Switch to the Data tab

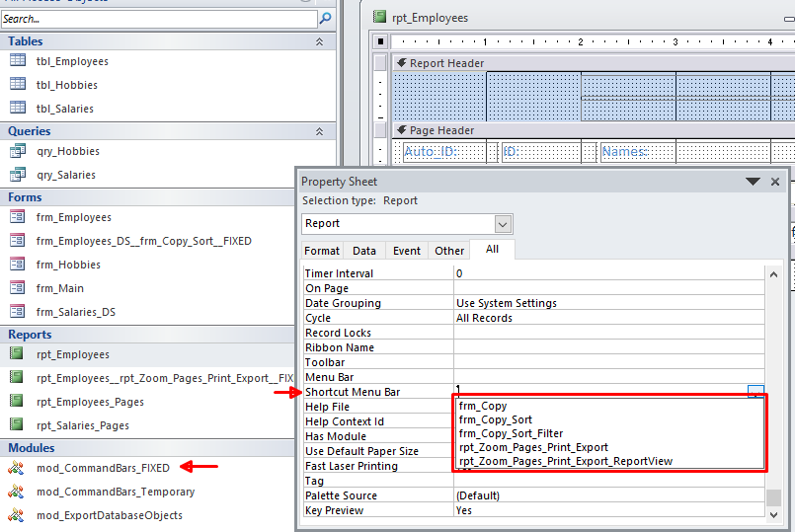click(364, 251)
